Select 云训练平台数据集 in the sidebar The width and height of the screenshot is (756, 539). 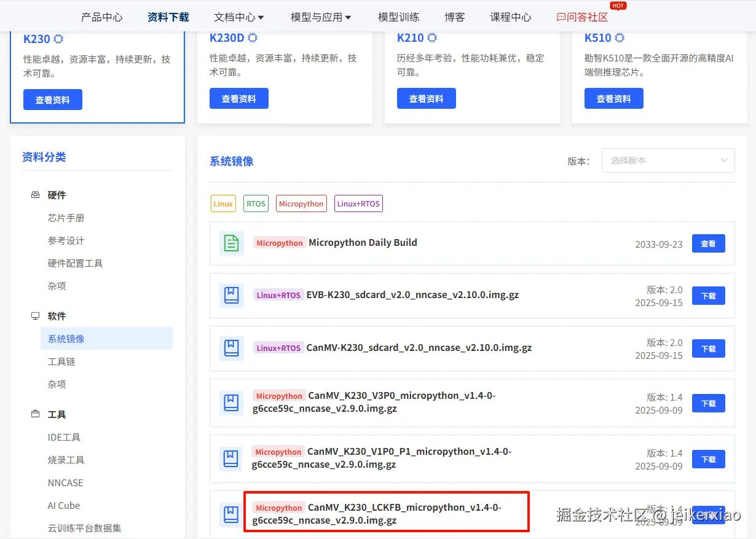click(x=84, y=528)
